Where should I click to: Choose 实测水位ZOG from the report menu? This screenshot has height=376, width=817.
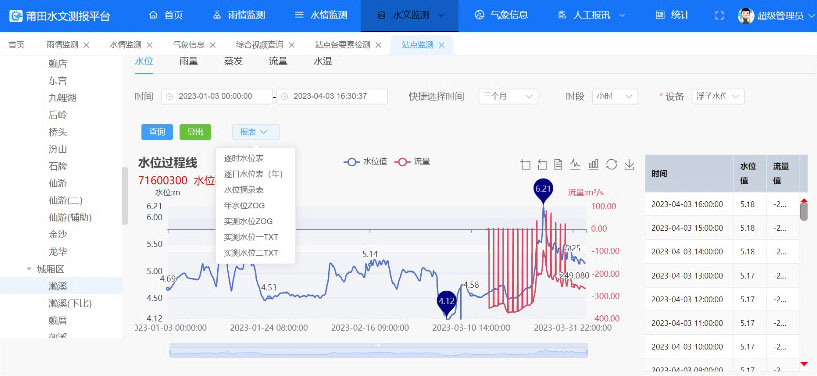(x=248, y=221)
